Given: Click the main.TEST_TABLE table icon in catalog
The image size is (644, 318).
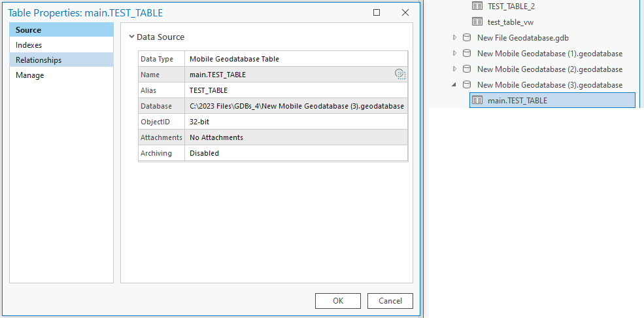Looking at the screenshot, I should 477,100.
